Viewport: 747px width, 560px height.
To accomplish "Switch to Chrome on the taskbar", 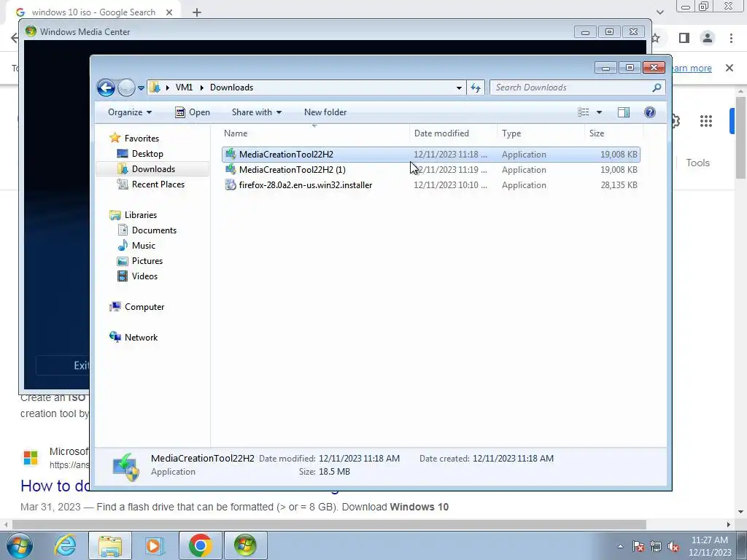I will (x=200, y=545).
